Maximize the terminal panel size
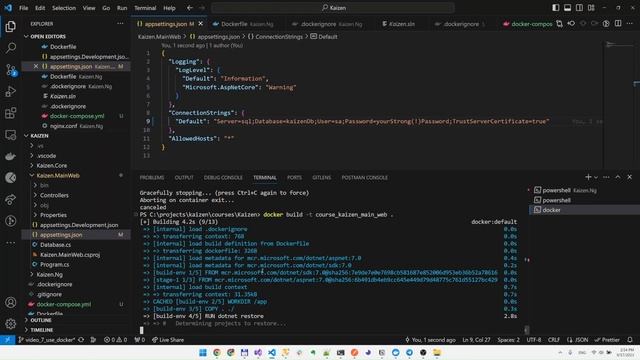This screenshot has height=360, width=640. coord(618,177)
